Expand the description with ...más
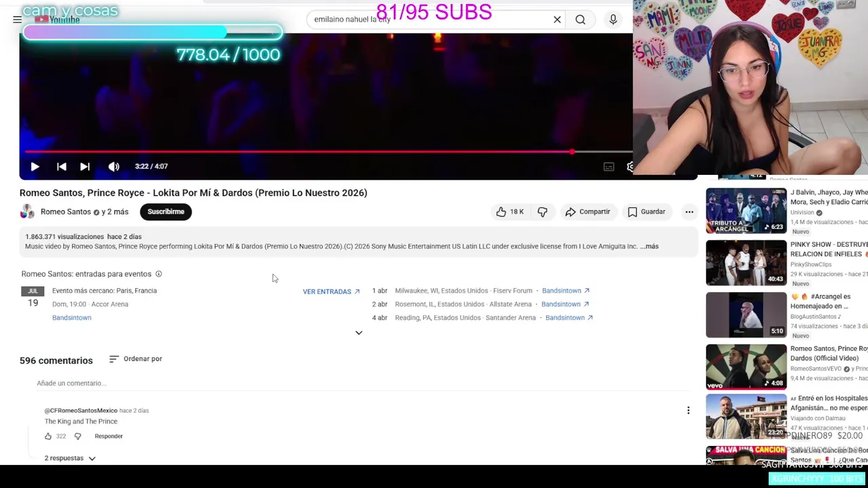 click(x=650, y=246)
